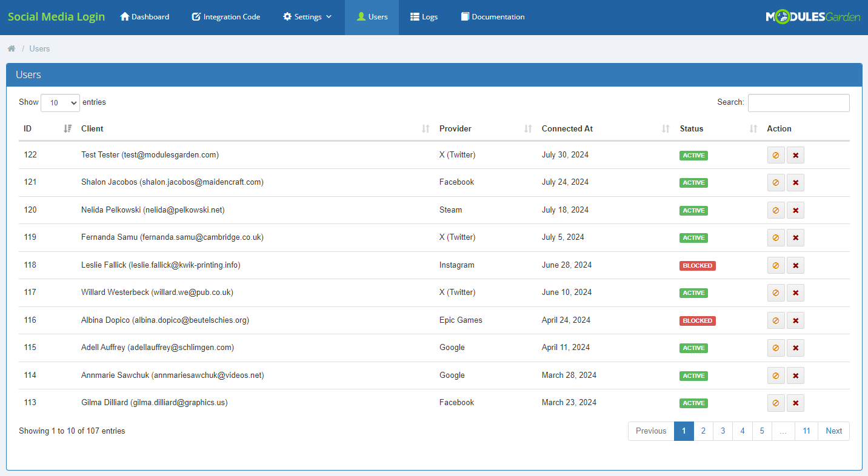Delete Albina Dopico's record

coord(795,320)
